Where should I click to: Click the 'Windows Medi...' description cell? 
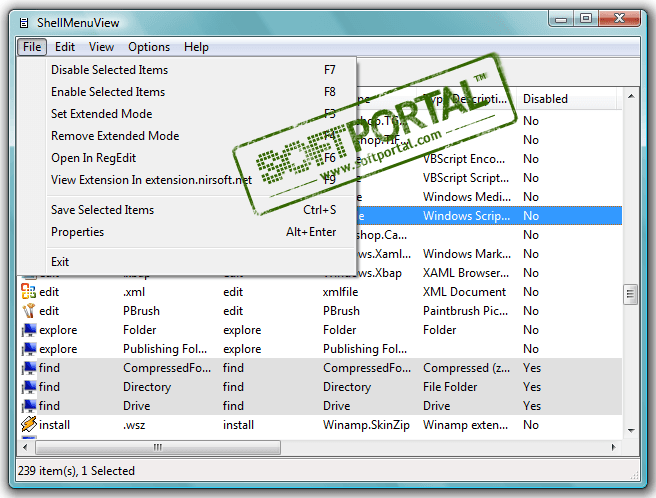coord(467,197)
